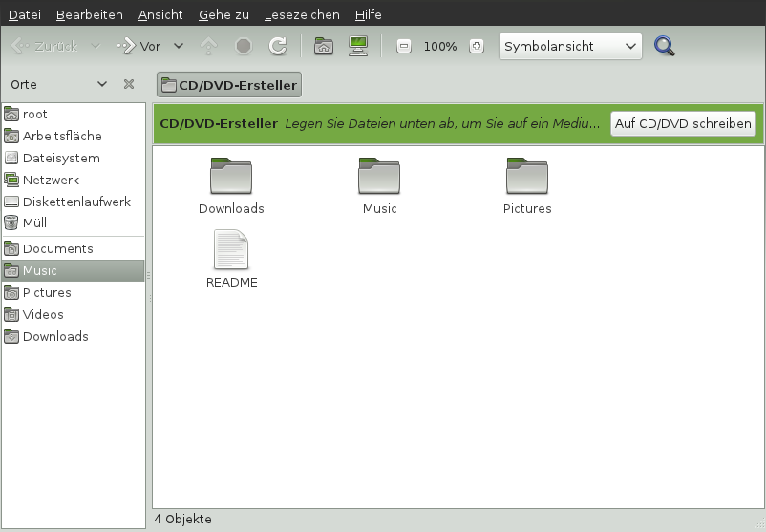The width and height of the screenshot is (766, 532).
Task: Click Auf CD/DVD schreiben button
Action: coord(683,124)
